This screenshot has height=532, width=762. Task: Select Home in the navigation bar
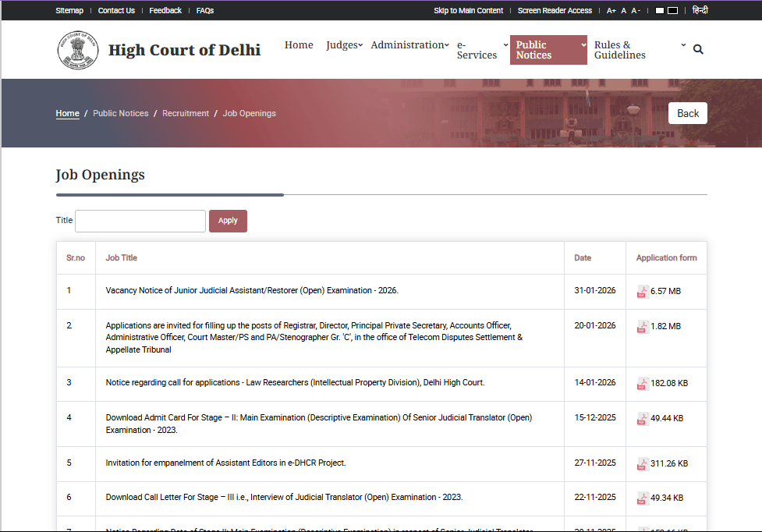coord(299,45)
